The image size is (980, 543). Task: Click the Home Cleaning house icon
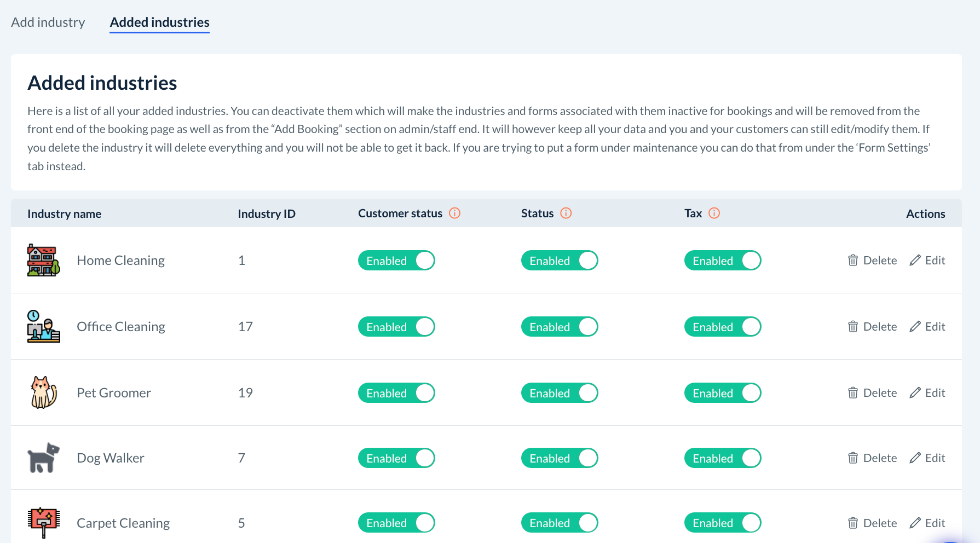[43, 260]
